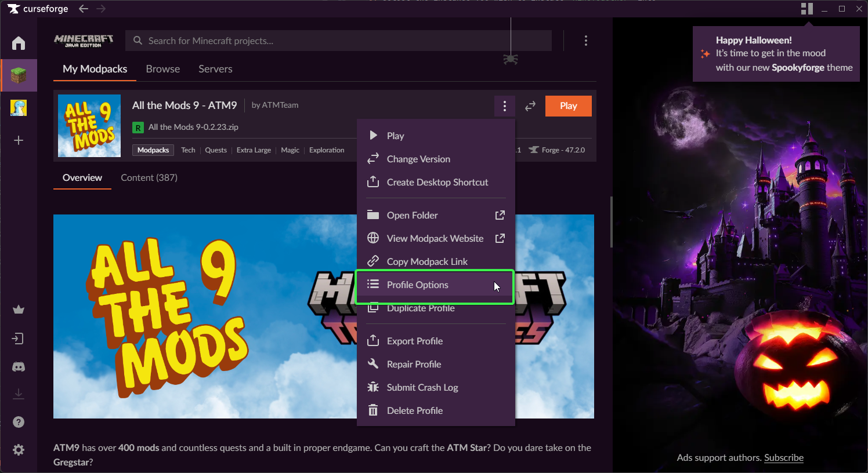
Task: Navigate back with the left arrow
Action: point(84,9)
